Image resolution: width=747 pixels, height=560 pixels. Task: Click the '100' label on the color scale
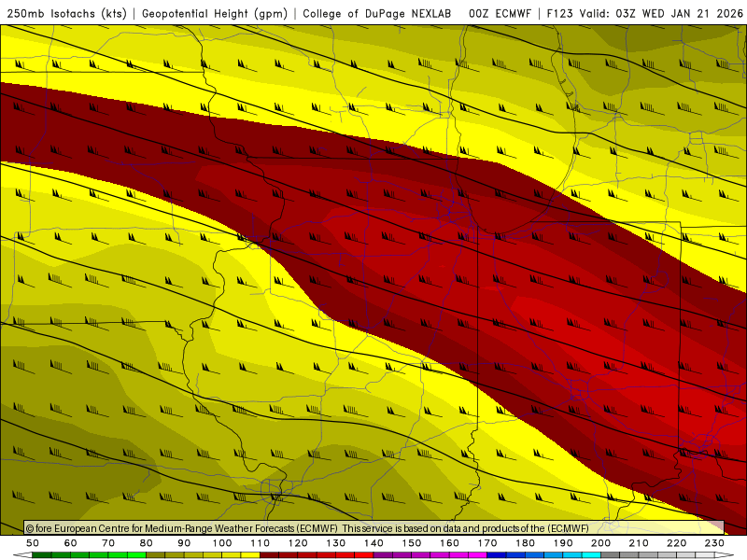click(x=222, y=543)
